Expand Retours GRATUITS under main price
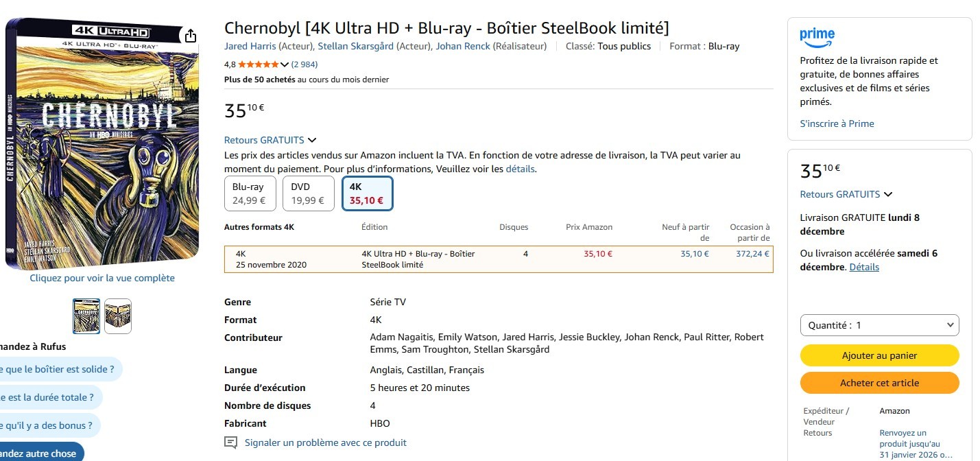The width and height of the screenshot is (980, 461). pos(312,140)
